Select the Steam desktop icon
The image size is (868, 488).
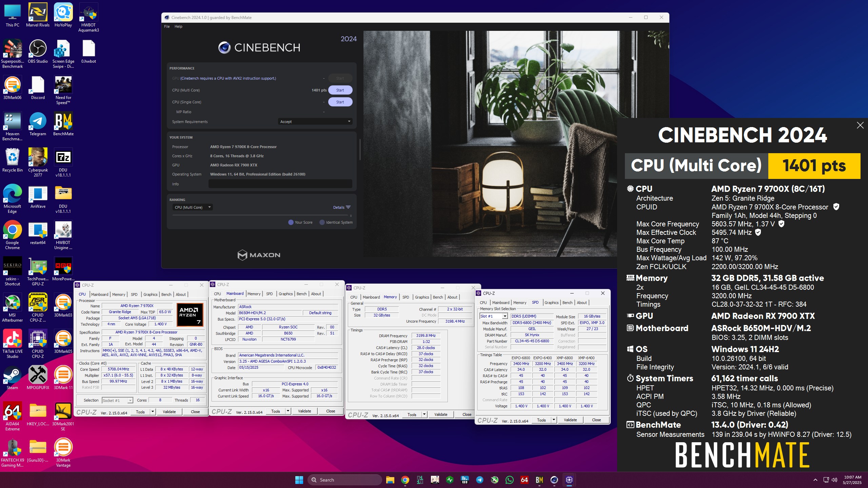point(13,378)
